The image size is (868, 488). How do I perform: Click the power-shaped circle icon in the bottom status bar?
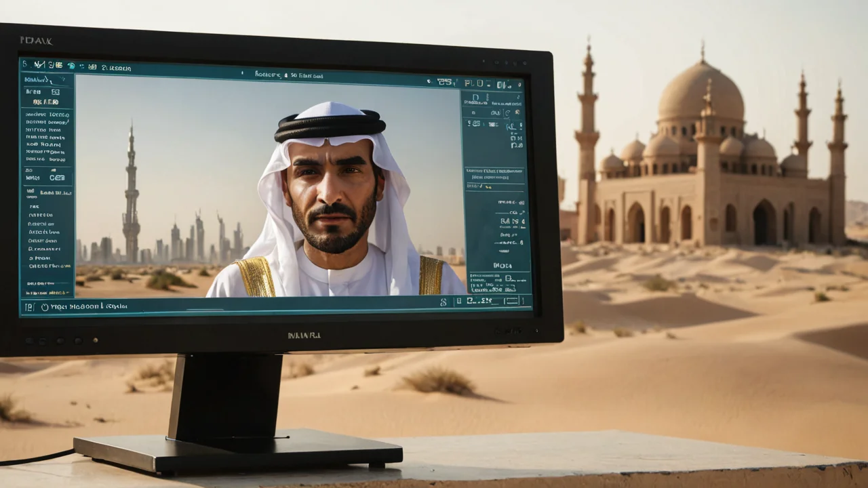click(45, 307)
